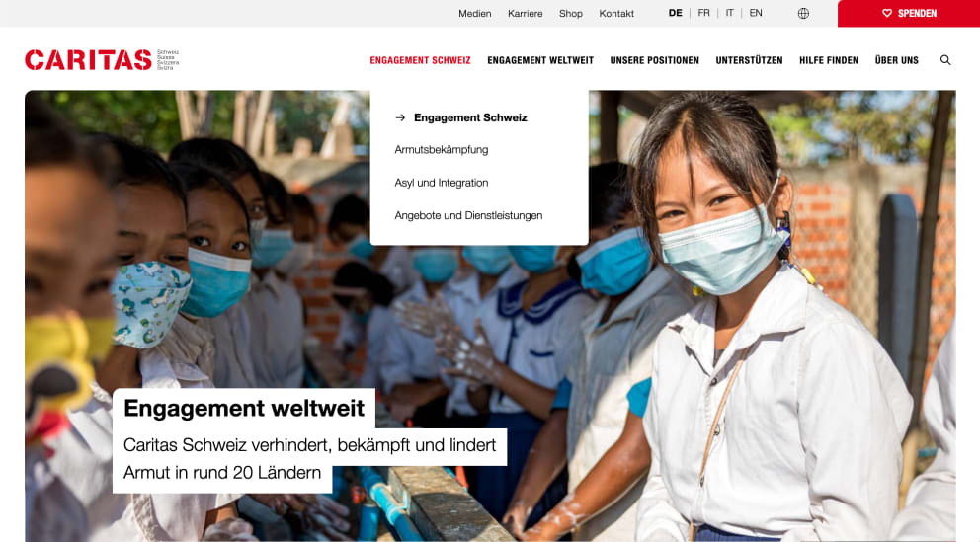Click the heart icon on Spenden
980x542 pixels.
[887, 13]
